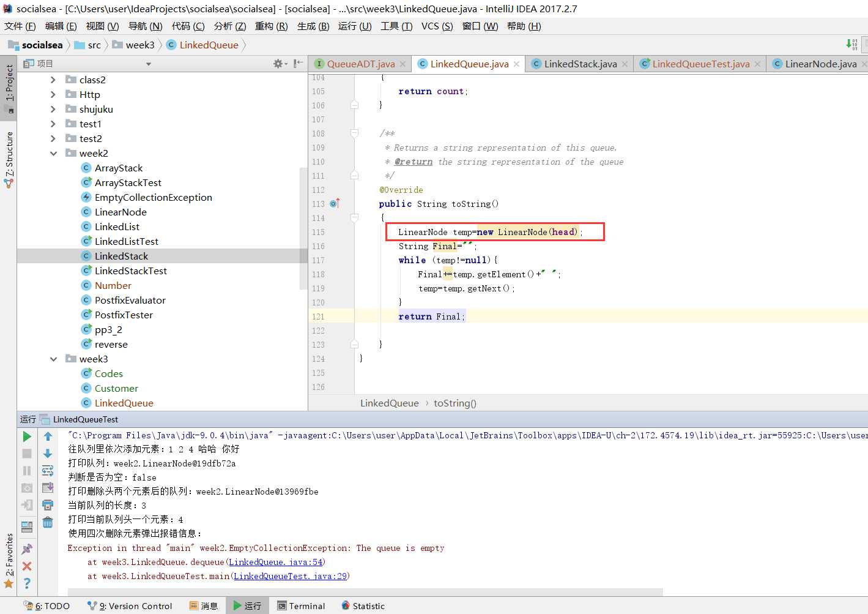The width and height of the screenshot is (868, 614).
Task: Open LinkedQueueTest.java:29 stack trace link
Action: (290, 576)
